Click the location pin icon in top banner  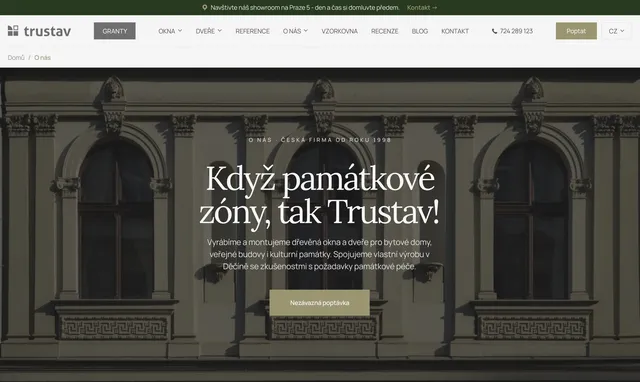point(205,7)
